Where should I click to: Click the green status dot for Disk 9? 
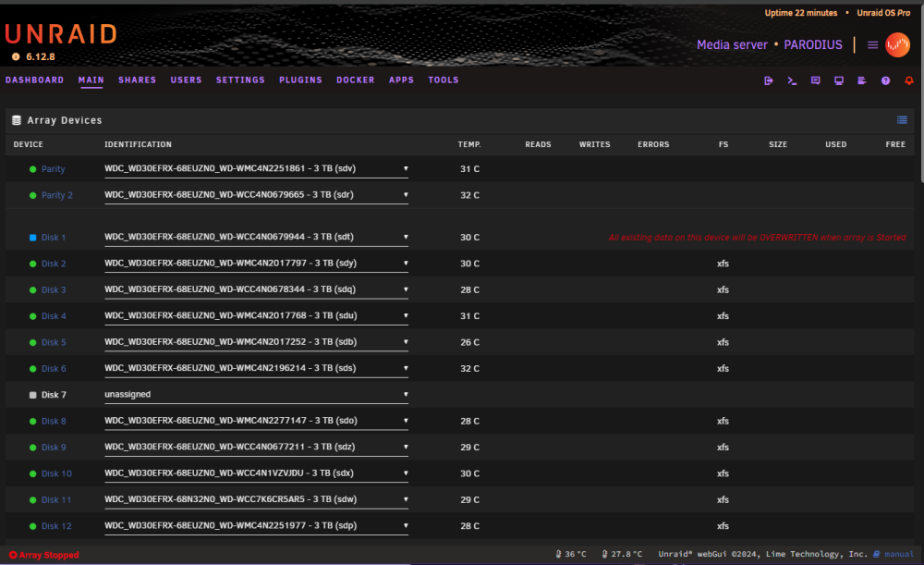pyautogui.click(x=33, y=448)
